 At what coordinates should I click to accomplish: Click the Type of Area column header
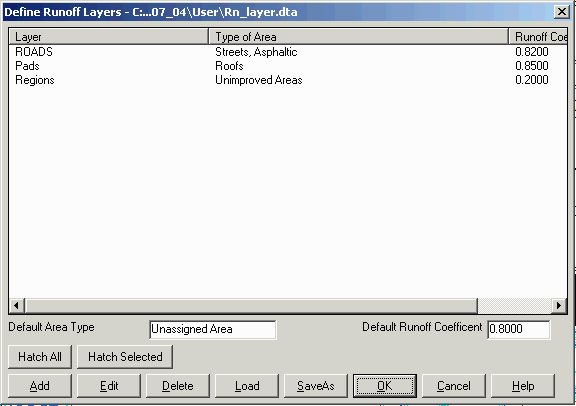359,37
